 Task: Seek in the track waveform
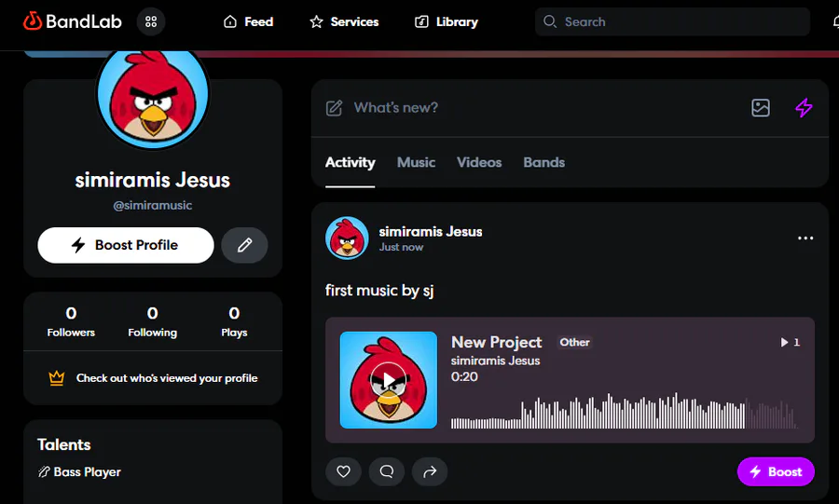[625, 411]
